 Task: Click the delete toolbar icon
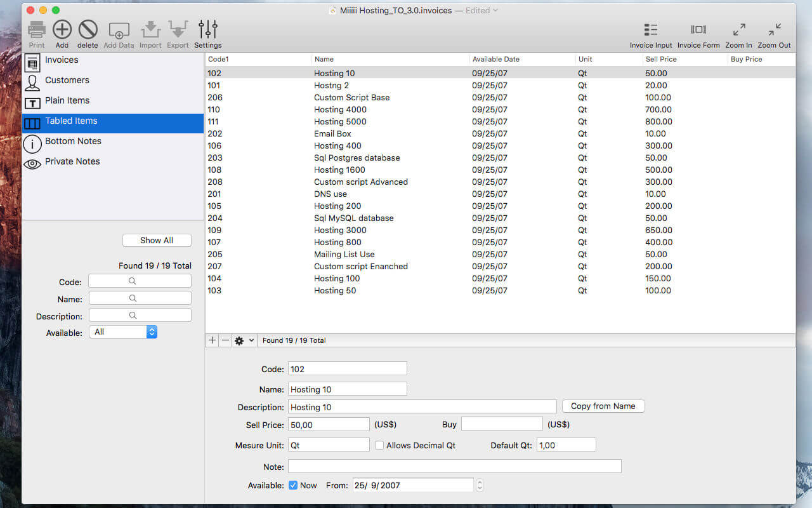88,29
